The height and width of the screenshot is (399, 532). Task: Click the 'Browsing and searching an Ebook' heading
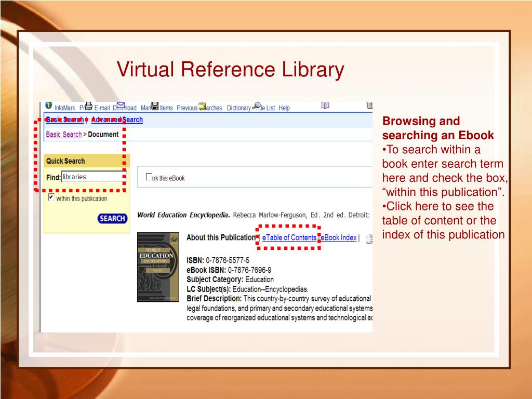tap(438, 128)
